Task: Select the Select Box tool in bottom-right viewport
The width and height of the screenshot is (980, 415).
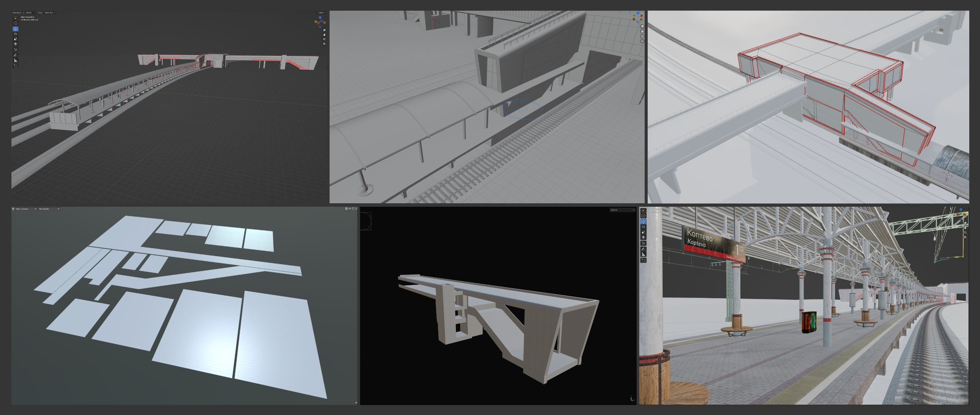Action: (644, 211)
